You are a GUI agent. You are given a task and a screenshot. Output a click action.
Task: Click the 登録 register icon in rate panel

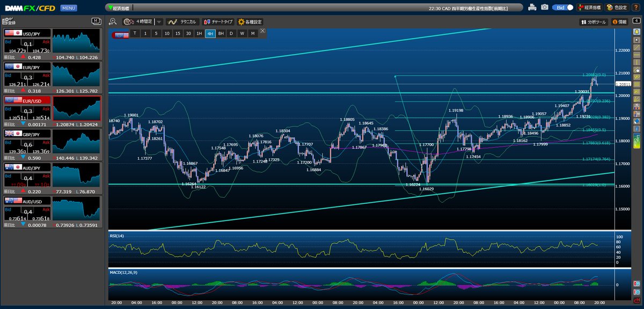[x=8, y=21]
